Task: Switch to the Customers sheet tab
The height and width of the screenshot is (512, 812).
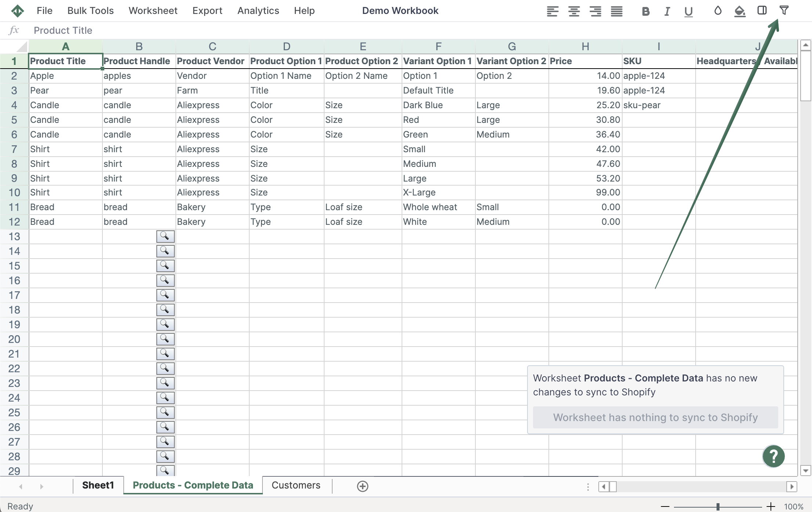Action: (296, 485)
